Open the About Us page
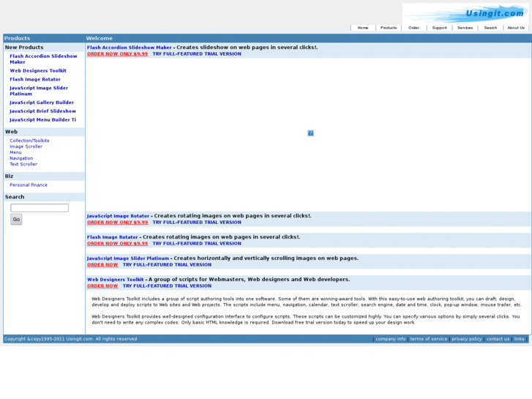Screen dimensions: 532x399 (x=516, y=28)
